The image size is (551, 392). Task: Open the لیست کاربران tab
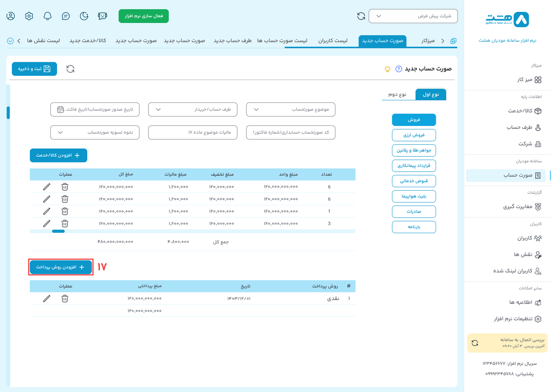click(x=333, y=41)
